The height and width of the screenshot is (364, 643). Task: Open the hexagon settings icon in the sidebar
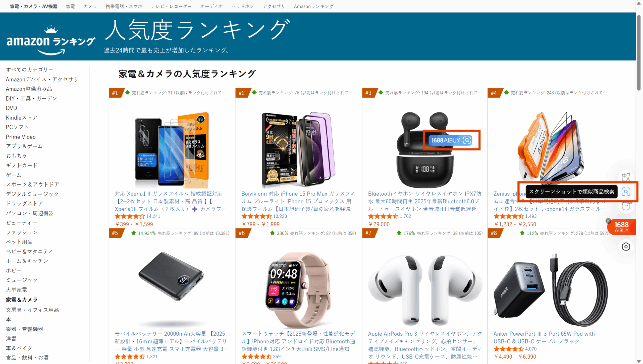point(626,247)
